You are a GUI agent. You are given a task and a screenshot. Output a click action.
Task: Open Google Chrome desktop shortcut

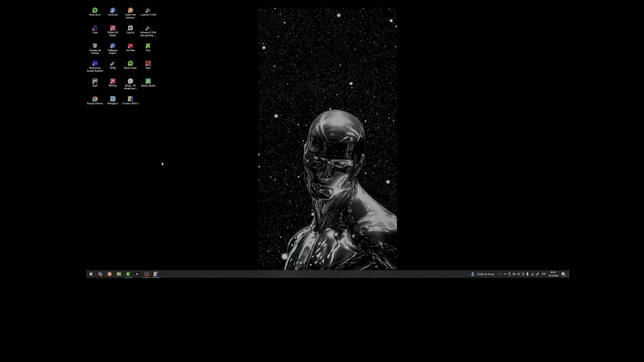click(x=95, y=100)
